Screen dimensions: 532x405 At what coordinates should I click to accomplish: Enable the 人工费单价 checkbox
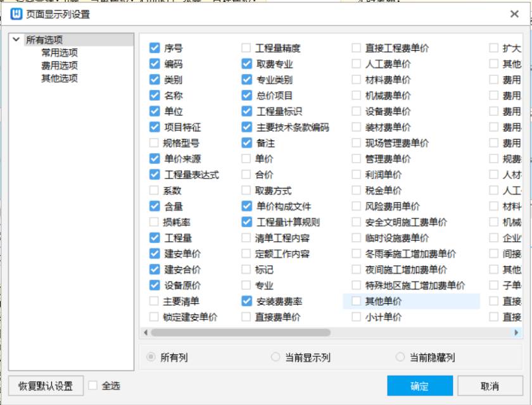click(x=356, y=64)
